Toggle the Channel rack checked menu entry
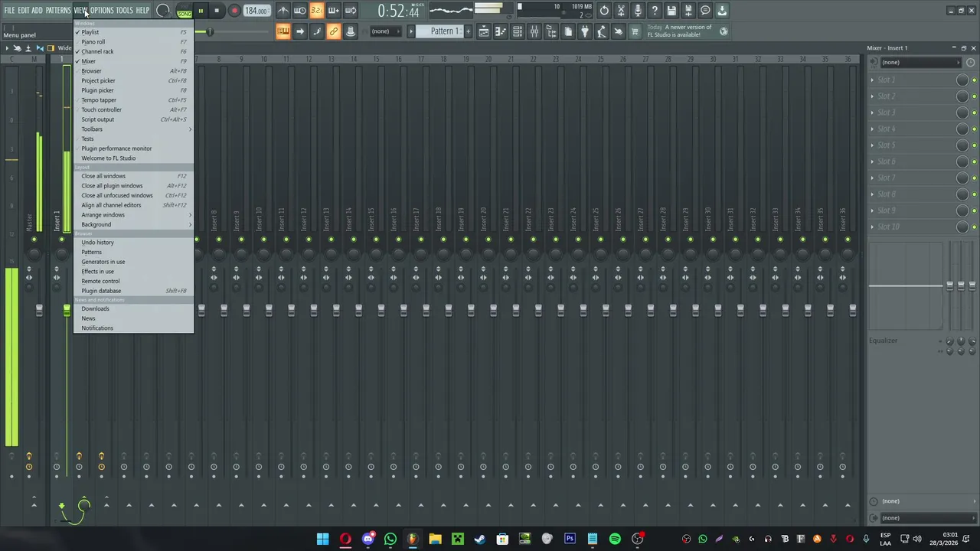This screenshot has width=980, height=551. click(133, 51)
